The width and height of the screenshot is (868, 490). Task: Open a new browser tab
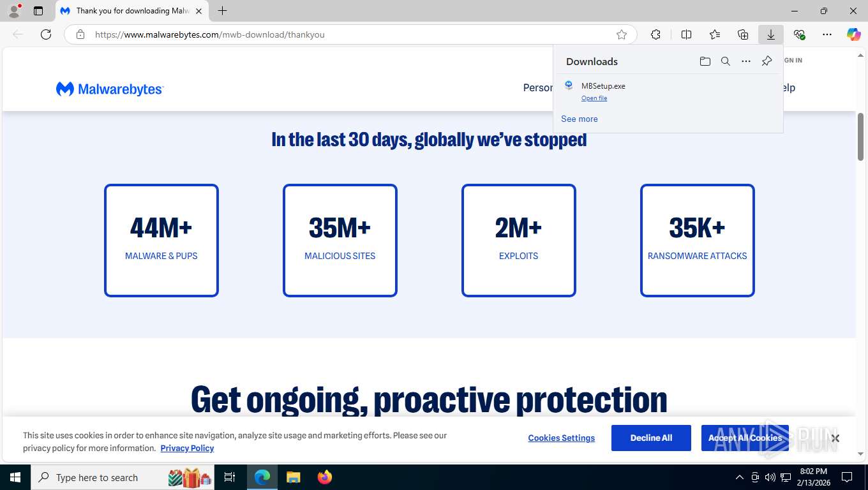(222, 11)
